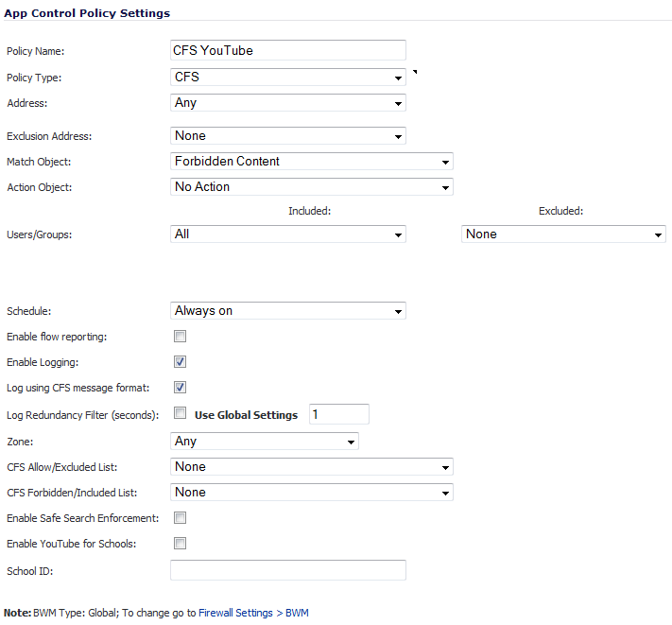Viewport: 672px width, 625px height.
Task: Open the Excluded Users/Groups dropdown
Action: click(563, 234)
